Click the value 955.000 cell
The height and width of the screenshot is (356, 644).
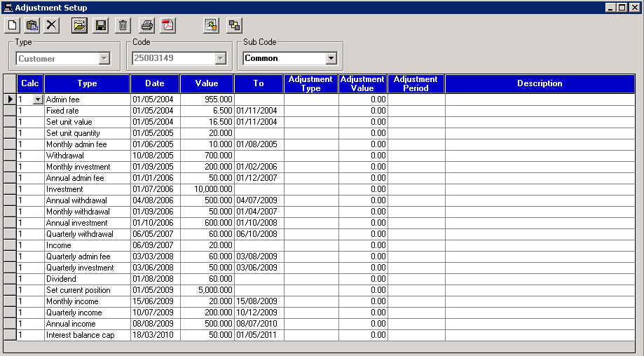click(207, 100)
